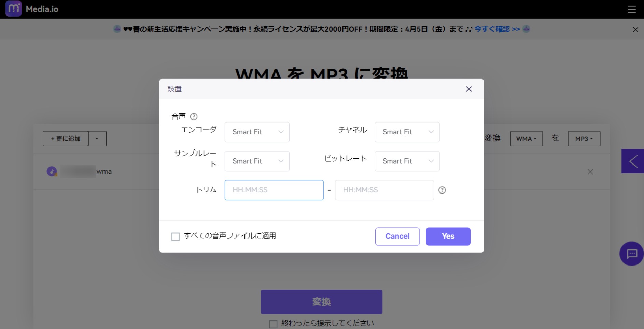644x329 pixels.
Task: Enable すべての音声ファイルに適用 checkbox
Action: pos(176,237)
